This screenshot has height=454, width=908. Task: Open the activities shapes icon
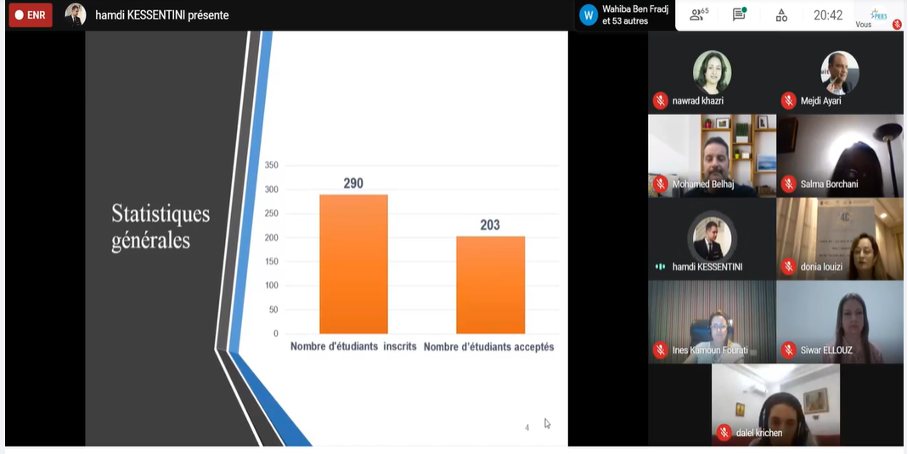tap(781, 15)
